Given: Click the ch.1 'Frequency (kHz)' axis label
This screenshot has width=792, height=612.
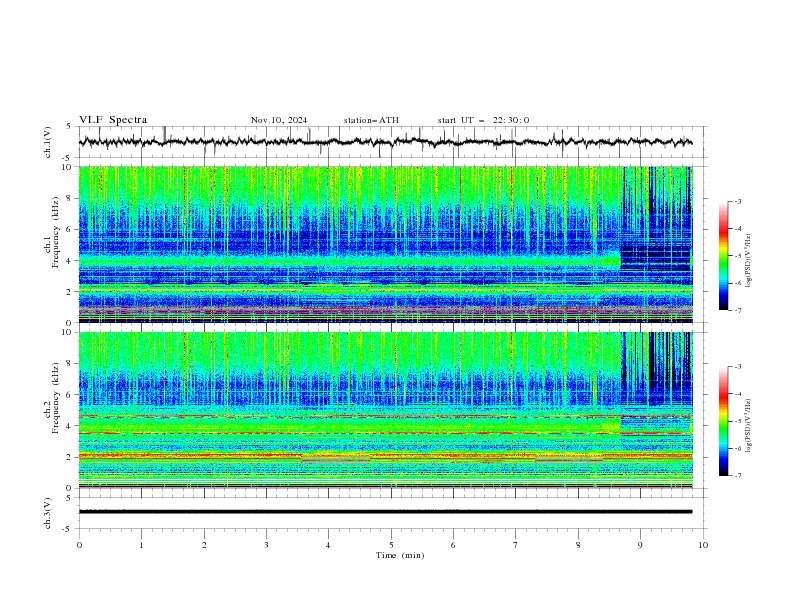Looking at the screenshot, I should click(56, 232).
